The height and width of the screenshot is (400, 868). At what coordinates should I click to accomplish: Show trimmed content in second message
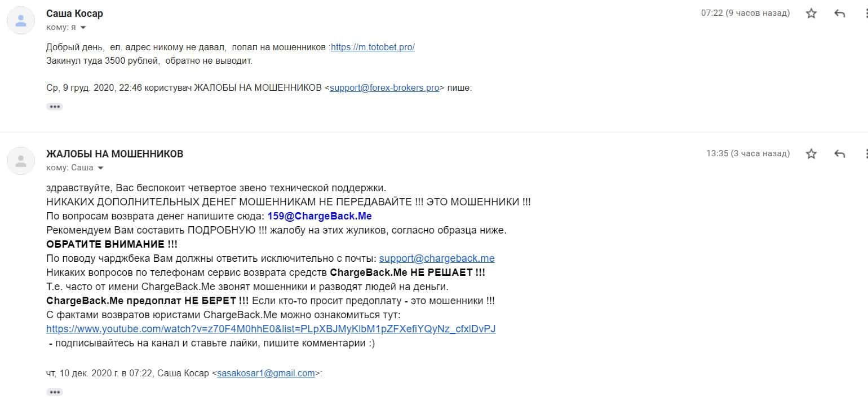pos(55,392)
